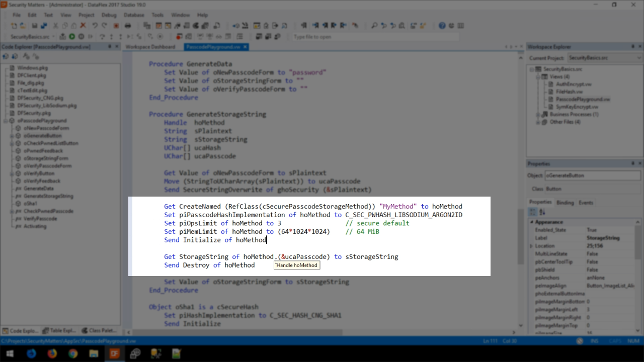This screenshot has height=362, width=644.
Task: Expand the Business Processes tree node
Action: 538,115
